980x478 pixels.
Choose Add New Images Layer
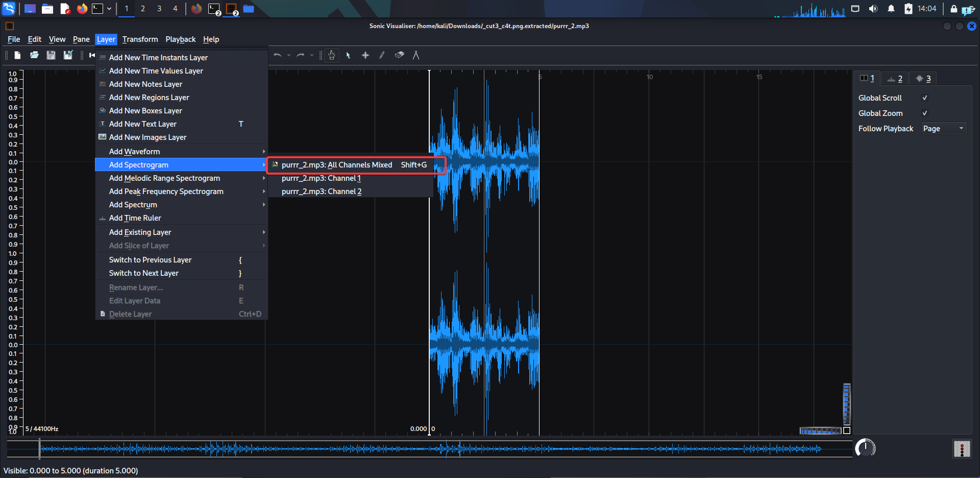point(182,137)
